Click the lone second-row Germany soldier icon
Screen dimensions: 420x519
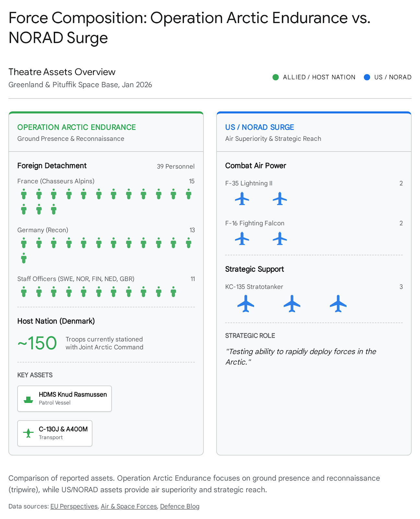[x=24, y=258]
